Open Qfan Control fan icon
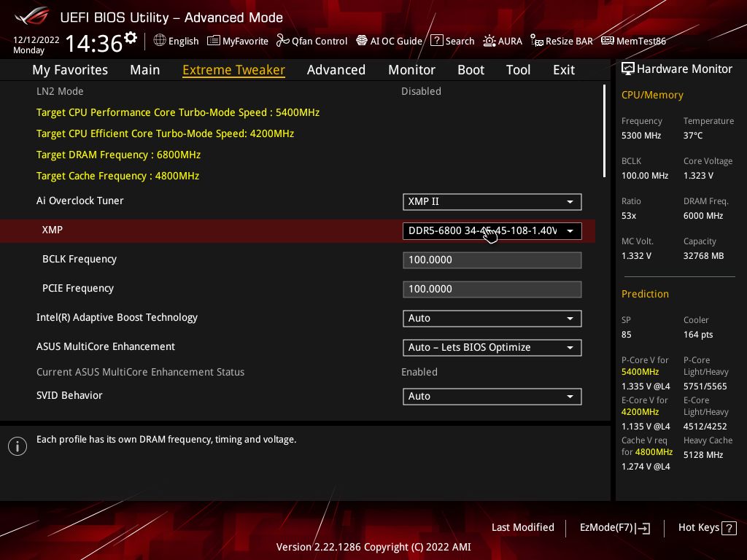Screen dimensions: 747x560 [283, 41]
